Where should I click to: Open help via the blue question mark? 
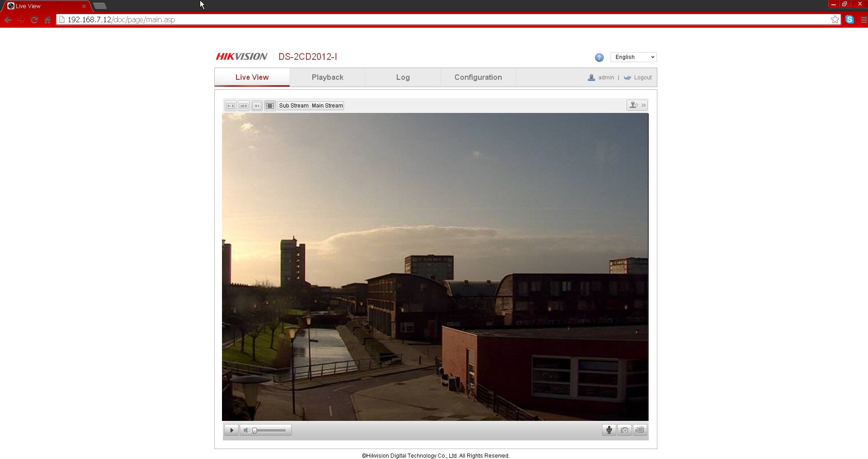tap(599, 58)
